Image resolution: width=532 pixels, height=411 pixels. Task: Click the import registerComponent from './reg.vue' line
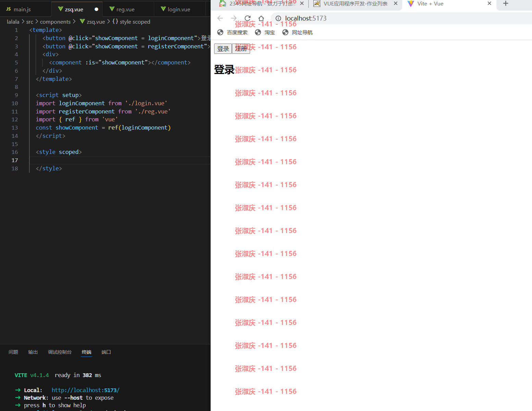click(x=103, y=111)
